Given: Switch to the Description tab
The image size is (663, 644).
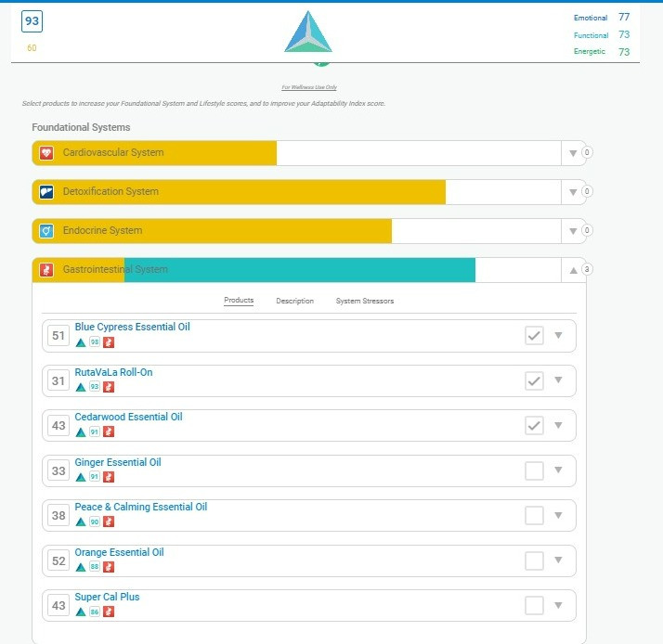Looking at the screenshot, I should [294, 301].
